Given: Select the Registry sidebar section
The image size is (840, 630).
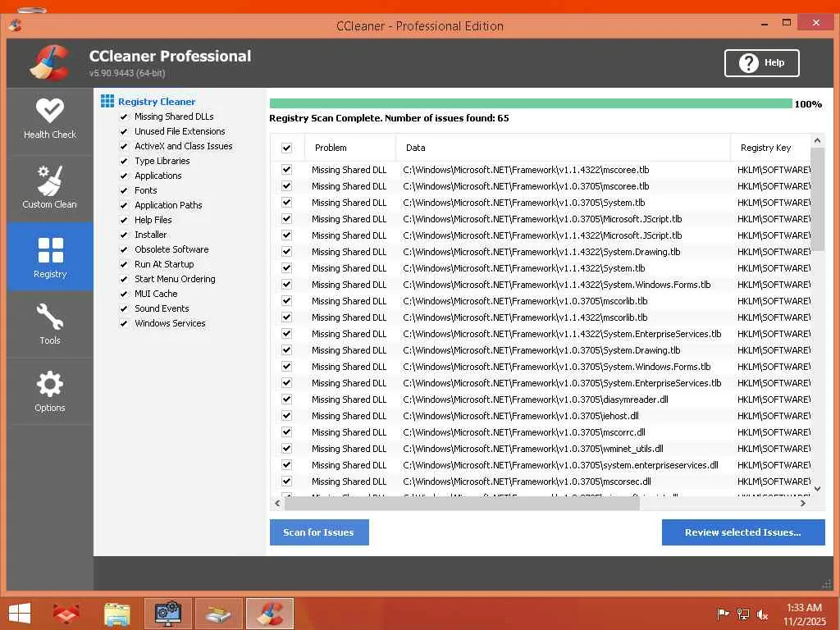Looking at the screenshot, I should [50, 257].
